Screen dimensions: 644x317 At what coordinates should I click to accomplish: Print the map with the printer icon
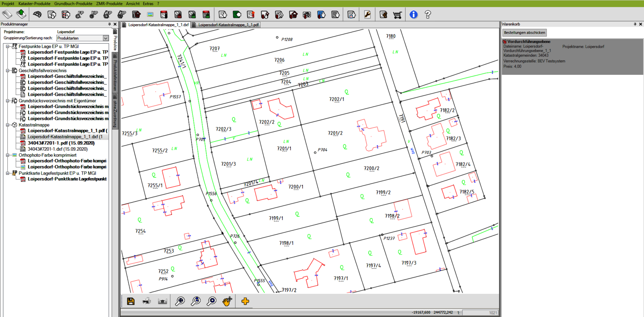point(147,301)
